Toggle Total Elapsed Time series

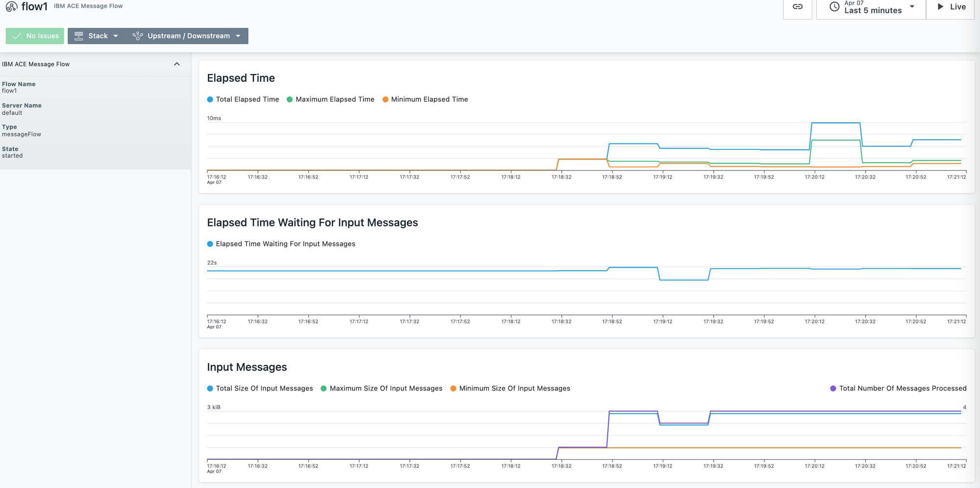243,99
